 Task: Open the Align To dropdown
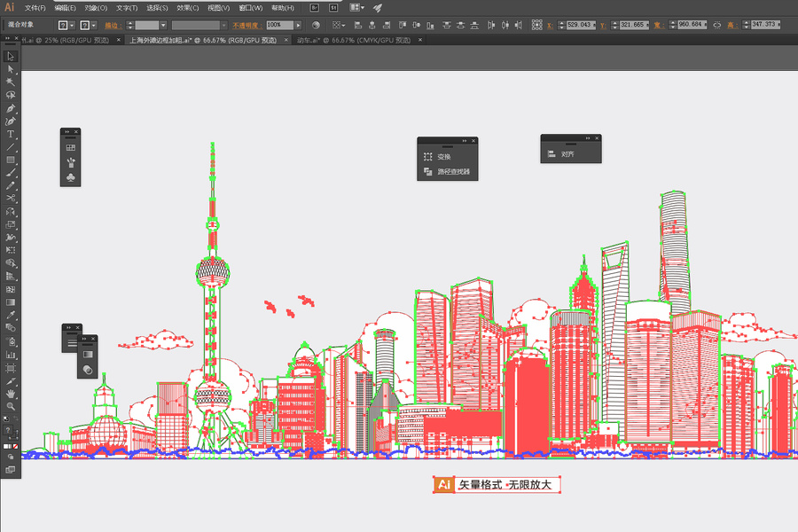[339, 25]
